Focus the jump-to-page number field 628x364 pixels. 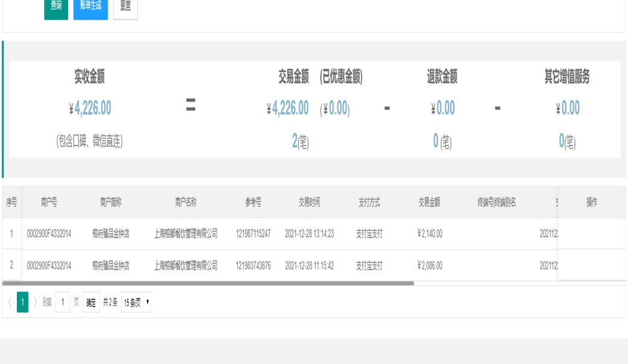click(63, 303)
